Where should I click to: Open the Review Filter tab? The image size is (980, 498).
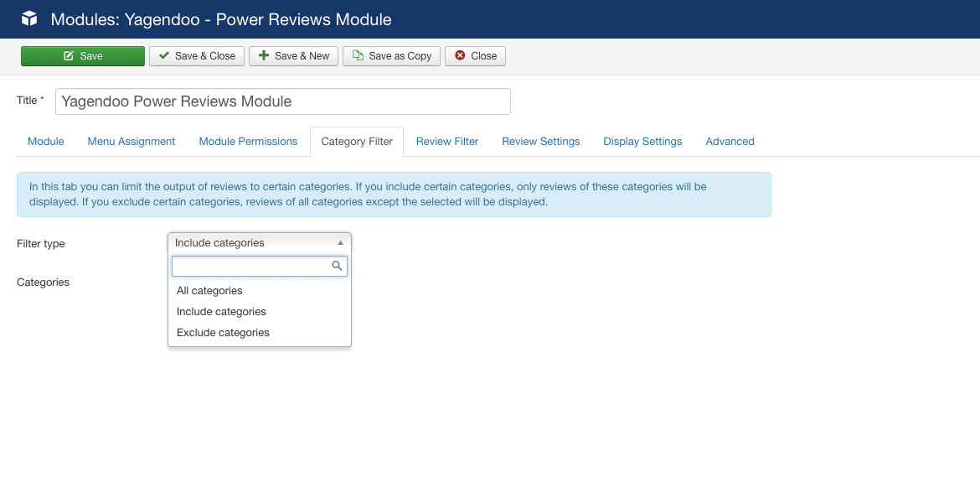447,142
